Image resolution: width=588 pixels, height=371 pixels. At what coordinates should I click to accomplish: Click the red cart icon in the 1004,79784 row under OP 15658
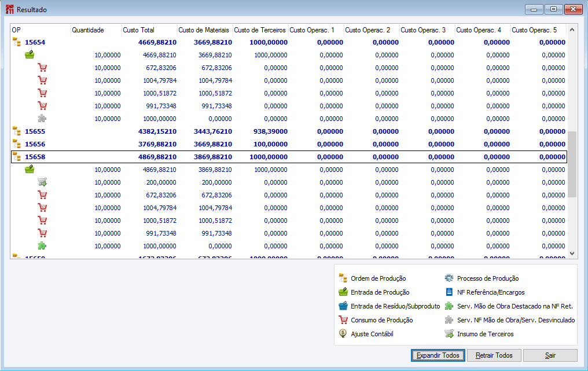click(42, 208)
